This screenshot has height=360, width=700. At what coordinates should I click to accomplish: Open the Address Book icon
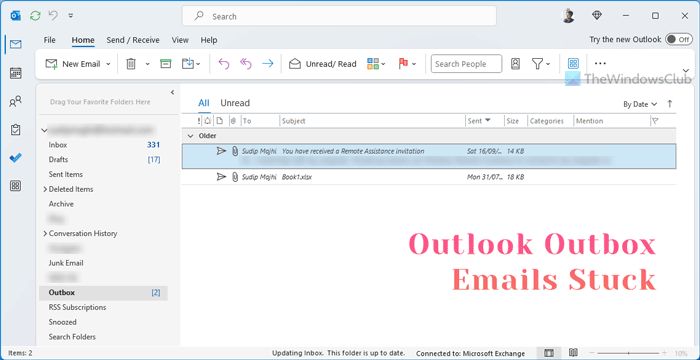(x=515, y=64)
